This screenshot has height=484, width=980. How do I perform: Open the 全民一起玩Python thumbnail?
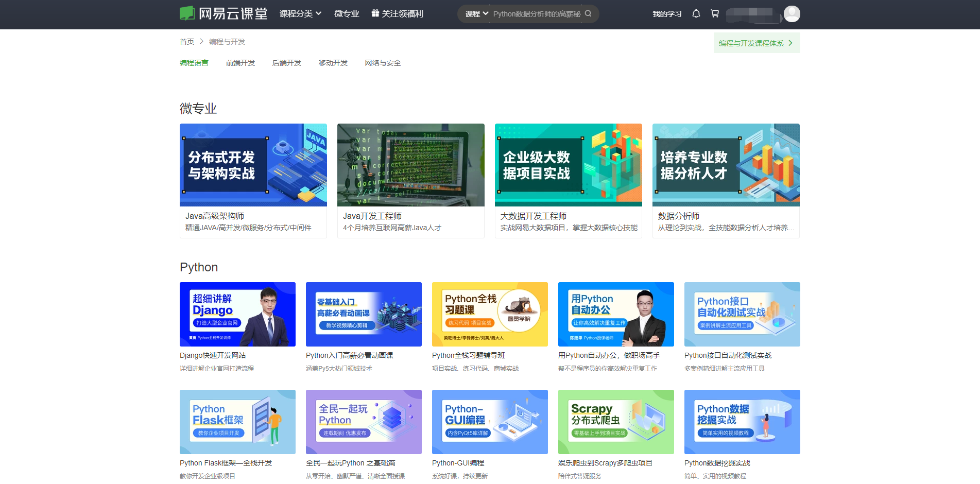(x=364, y=422)
